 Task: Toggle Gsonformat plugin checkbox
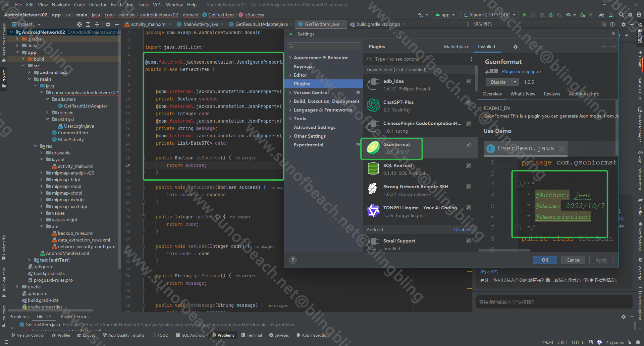pos(468,144)
